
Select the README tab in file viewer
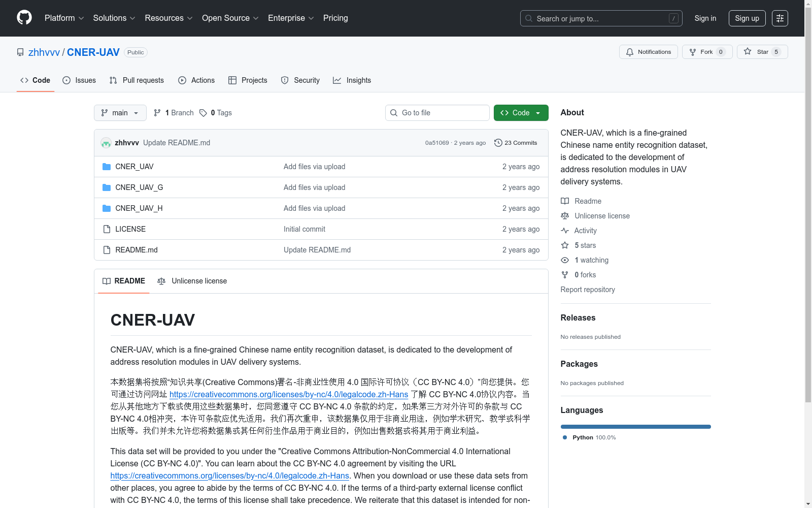point(124,281)
